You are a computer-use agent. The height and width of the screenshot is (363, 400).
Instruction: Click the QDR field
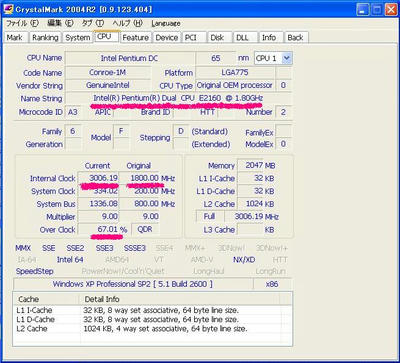(145, 229)
